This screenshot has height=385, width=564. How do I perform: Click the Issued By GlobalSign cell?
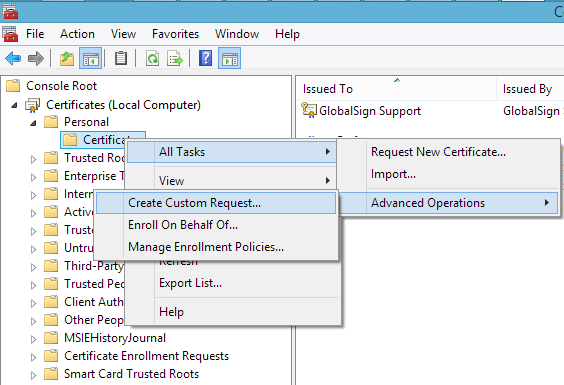533,110
